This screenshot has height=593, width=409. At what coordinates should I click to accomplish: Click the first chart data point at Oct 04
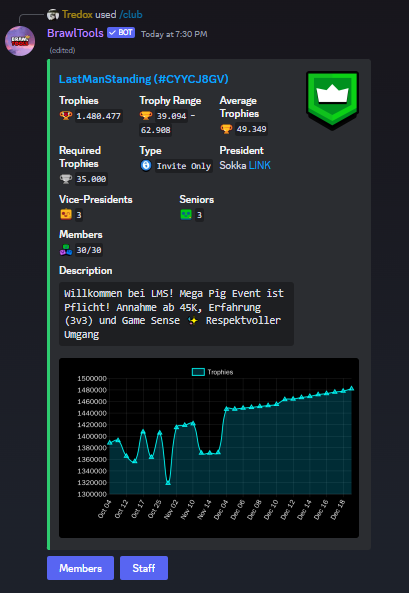[x=110, y=442]
